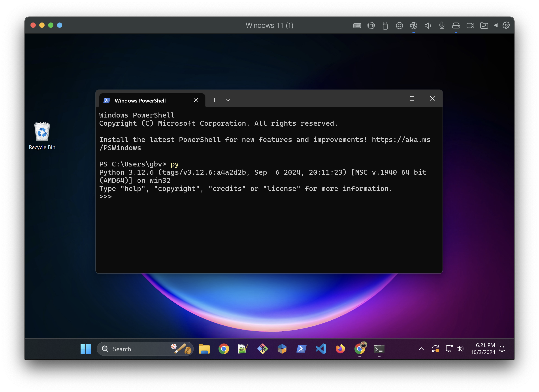Mute sound via VM speaker icon
The height and width of the screenshot is (392, 539).
click(x=428, y=26)
